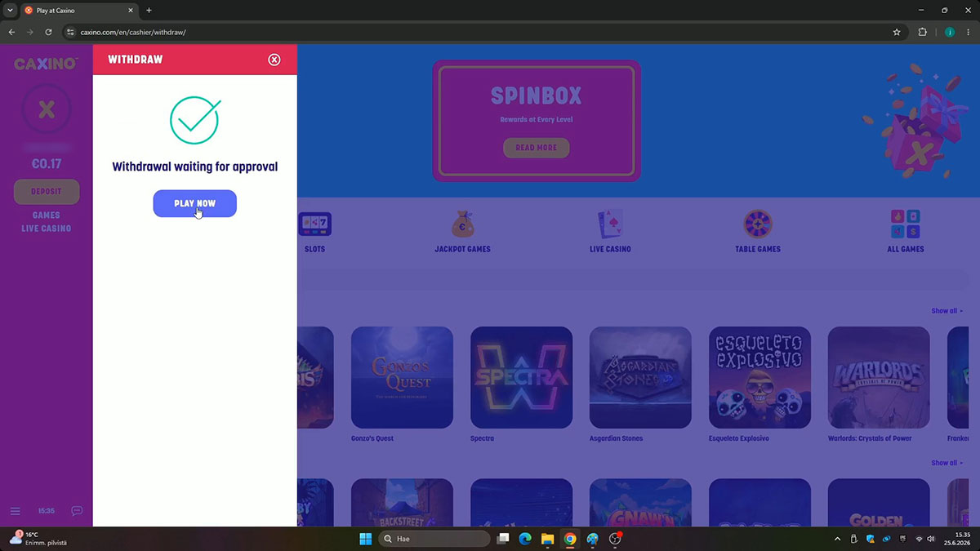Click the taskbar search box Hae
The image size is (980, 551).
coord(434,539)
